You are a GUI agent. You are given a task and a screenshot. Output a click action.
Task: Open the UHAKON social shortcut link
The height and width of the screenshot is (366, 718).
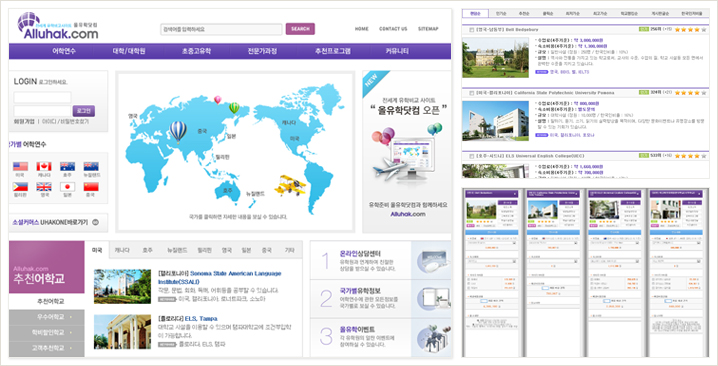click(49, 222)
